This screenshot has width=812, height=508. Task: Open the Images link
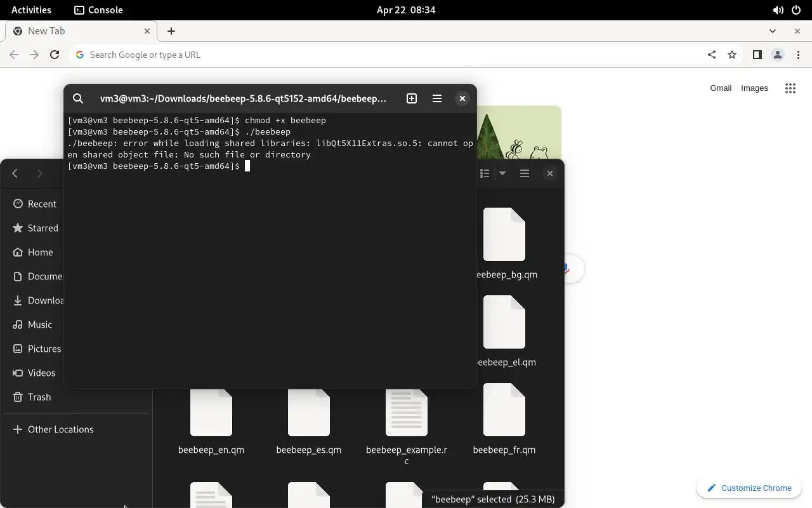(754, 88)
